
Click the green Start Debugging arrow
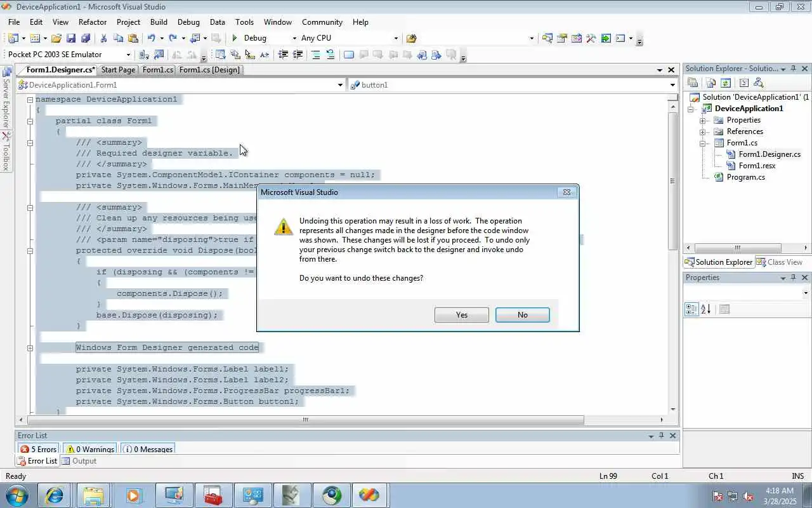(x=235, y=38)
